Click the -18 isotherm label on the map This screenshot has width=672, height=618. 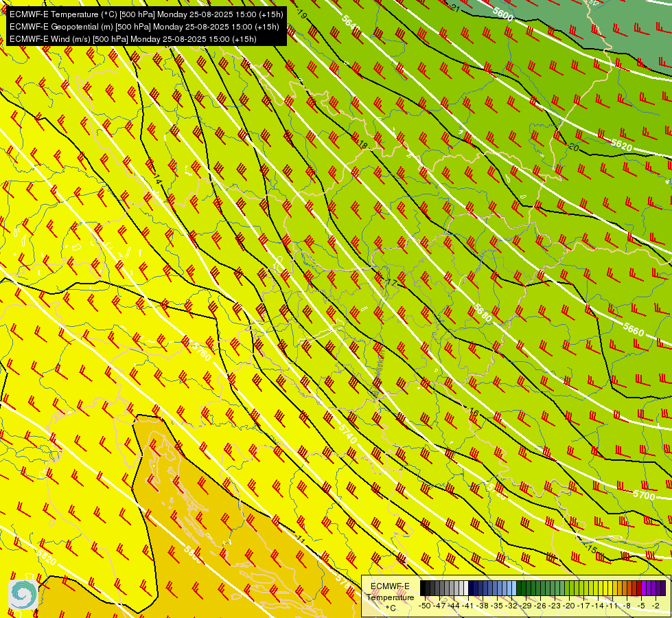tap(362, 145)
